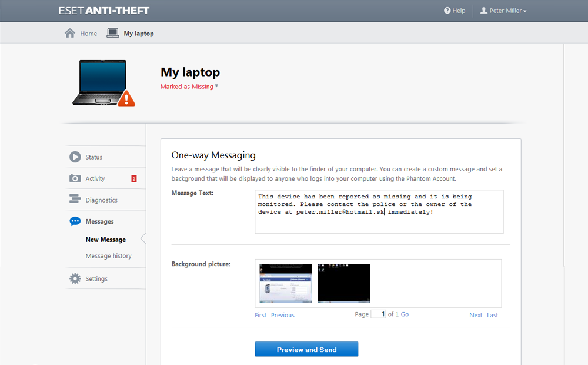Go to Home breadcrumb link

(89, 34)
